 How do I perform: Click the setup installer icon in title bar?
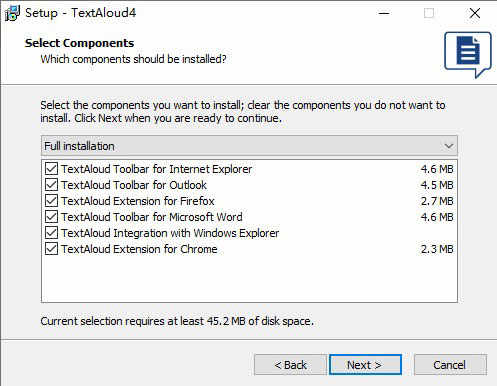(12, 13)
